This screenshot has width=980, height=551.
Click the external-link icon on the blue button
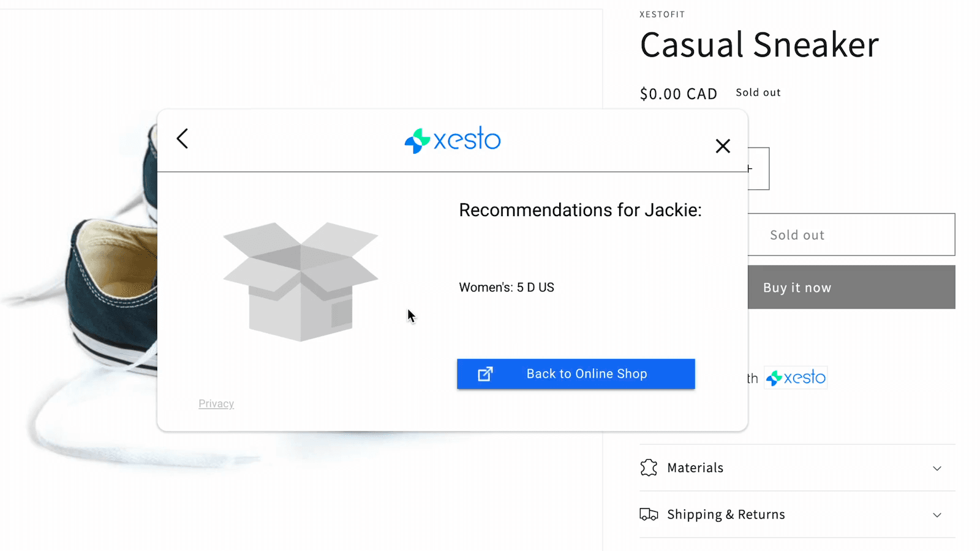coord(484,373)
